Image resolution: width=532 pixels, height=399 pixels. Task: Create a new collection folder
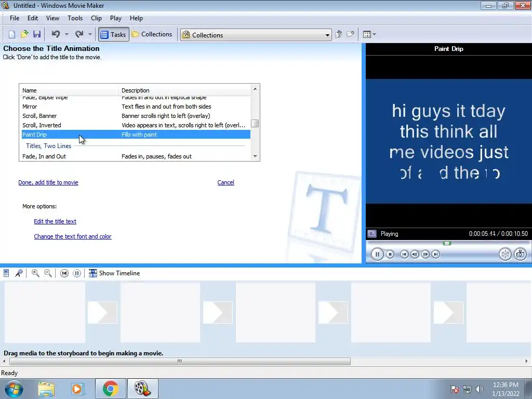(350, 34)
